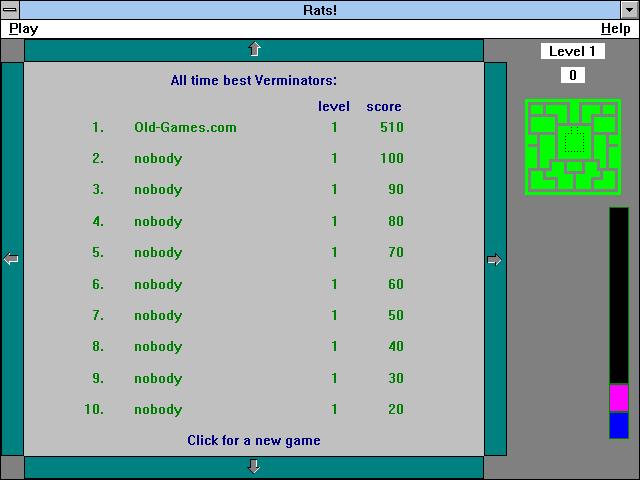This screenshot has width=640, height=480.
Task: Click 'nobody' in rank 10 row
Action: (158, 409)
